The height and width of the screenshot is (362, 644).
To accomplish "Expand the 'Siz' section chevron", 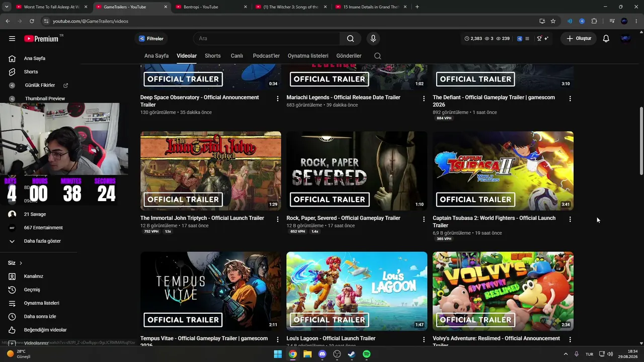I will [21, 263].
